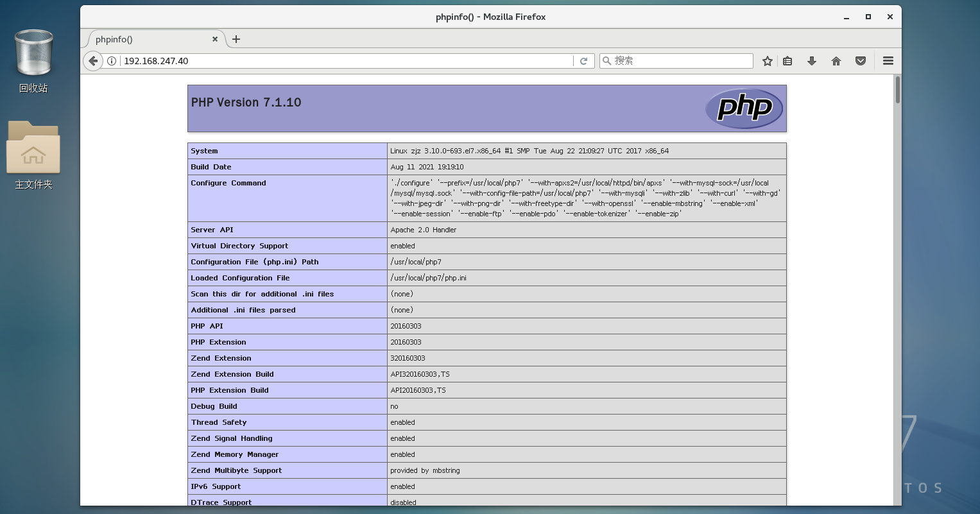Select the phpinfo() tab

(155, 39)
